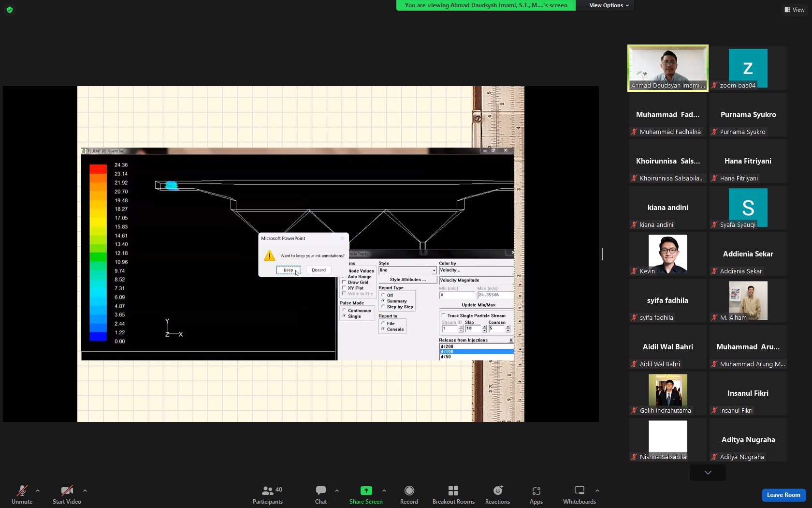Enable the XY Plot checkbox

tap(344, 288)
